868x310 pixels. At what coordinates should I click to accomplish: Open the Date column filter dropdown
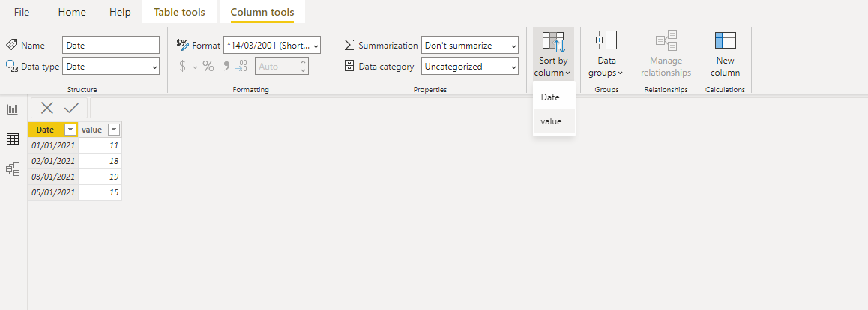click(70, 130)
